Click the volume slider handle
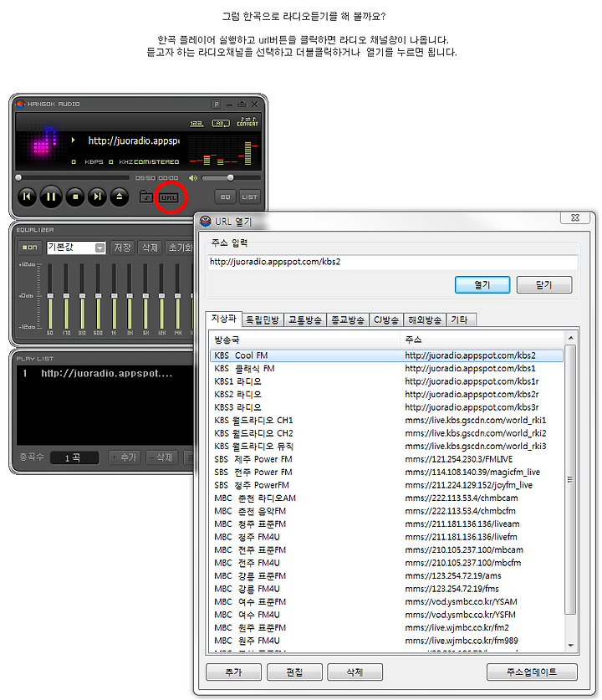The height and width of the screenshot is (700, 602). (x=230, y=177)
